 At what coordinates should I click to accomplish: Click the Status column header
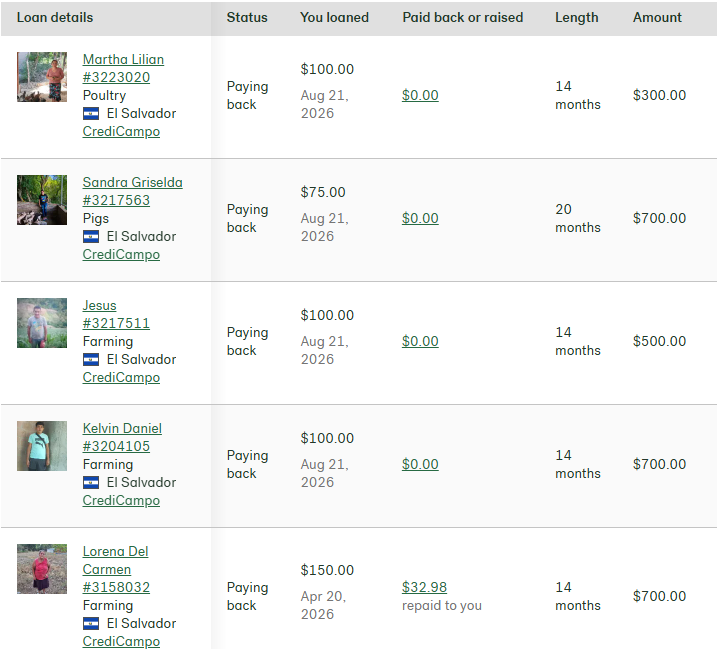pos(247,17)
